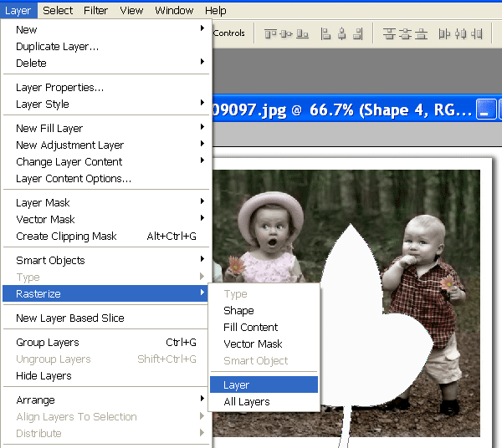Screen dimensions: 502x448
Task: Rasterize the Shape
Action: tap(264, 310)
